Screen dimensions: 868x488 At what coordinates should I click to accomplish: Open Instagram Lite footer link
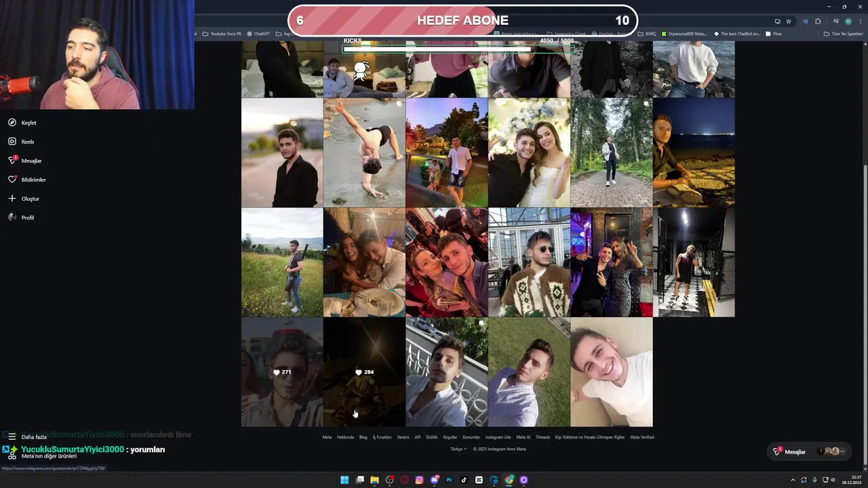point(498,437)
